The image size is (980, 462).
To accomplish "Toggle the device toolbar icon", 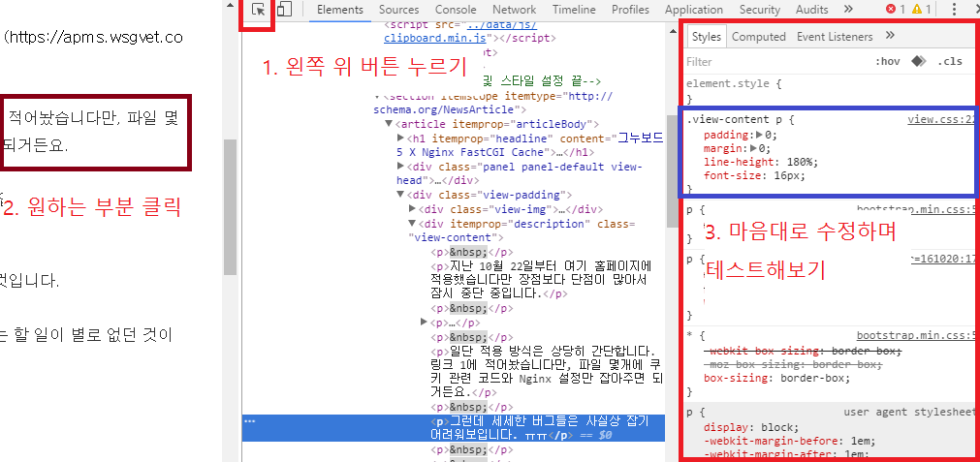I will 284,10.
